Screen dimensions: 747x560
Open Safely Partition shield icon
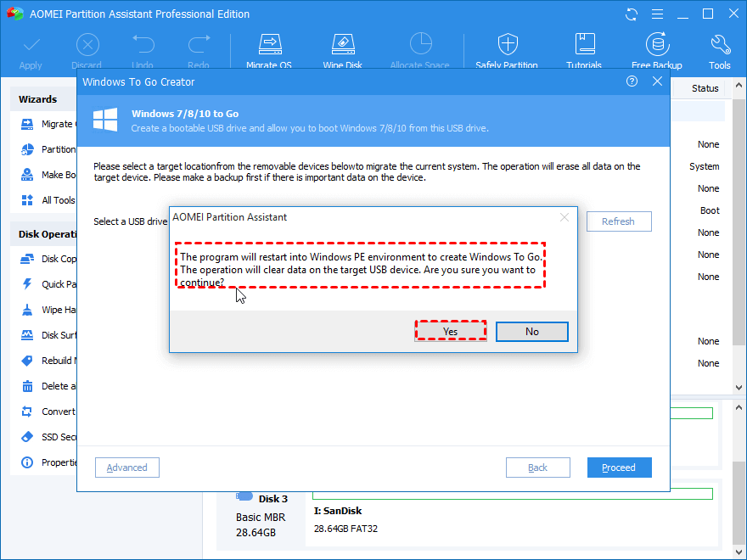508,44
